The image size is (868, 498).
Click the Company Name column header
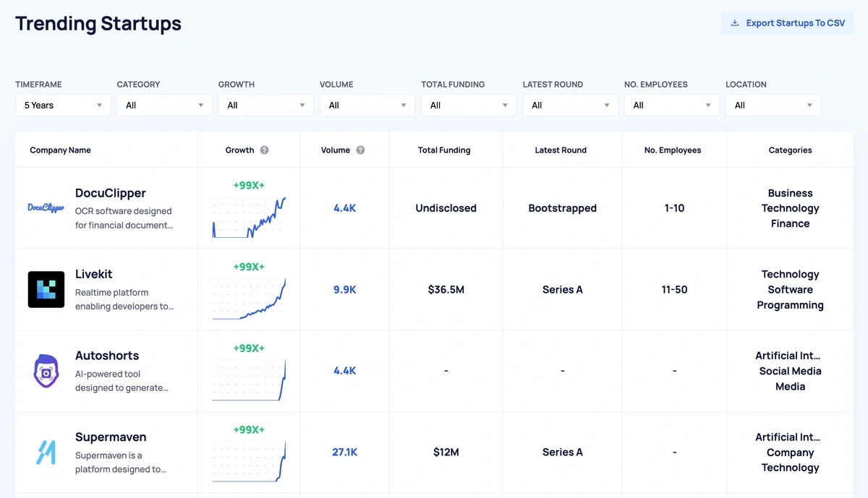pyautogui.click(x=60, y=150)
